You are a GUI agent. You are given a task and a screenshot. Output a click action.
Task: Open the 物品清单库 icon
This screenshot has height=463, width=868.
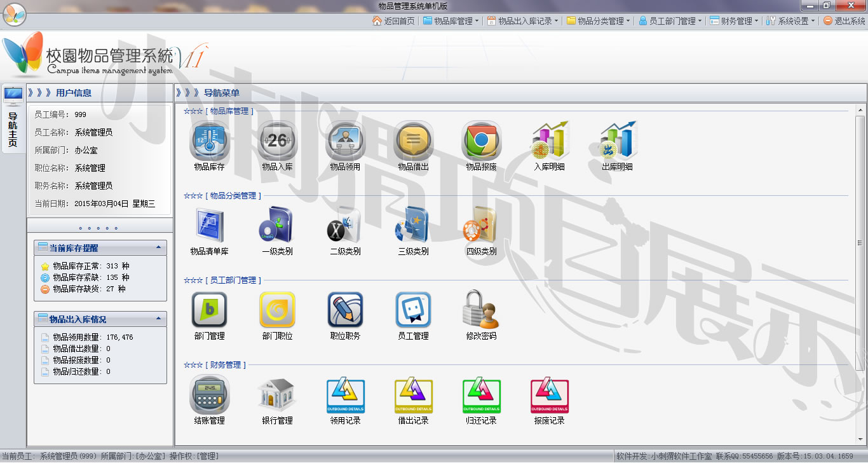coord(209,226)
